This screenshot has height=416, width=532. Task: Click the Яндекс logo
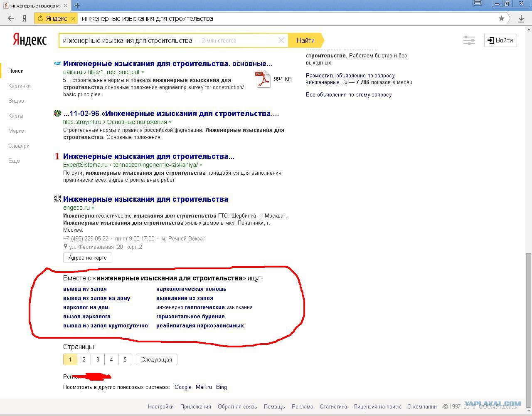tap(30, 40)
